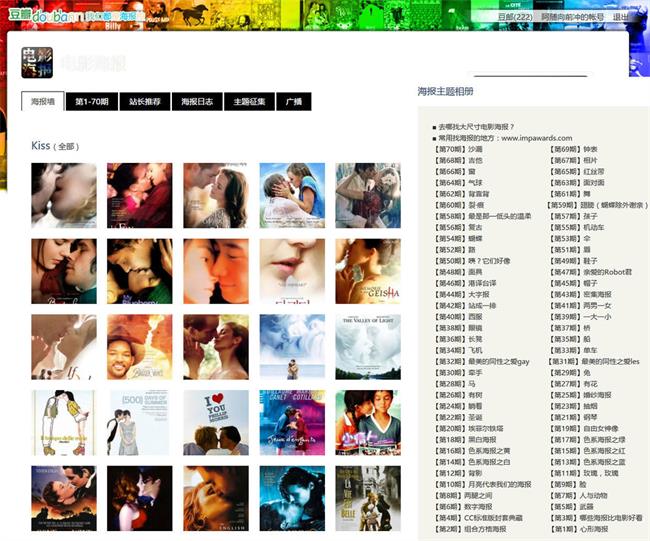Select the 海报日志 tab
This screenshot has height=541, width=650.
(197, 102)
